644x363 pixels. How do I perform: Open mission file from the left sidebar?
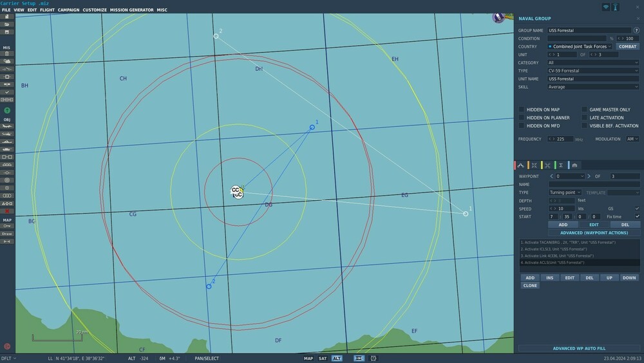(x=7, y=24)
